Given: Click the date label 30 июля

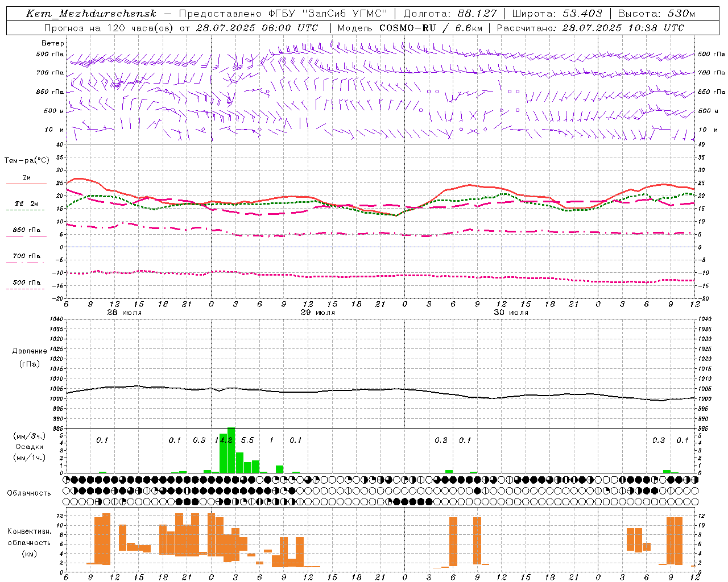Looking at the screenshot, I should [511, 313].
